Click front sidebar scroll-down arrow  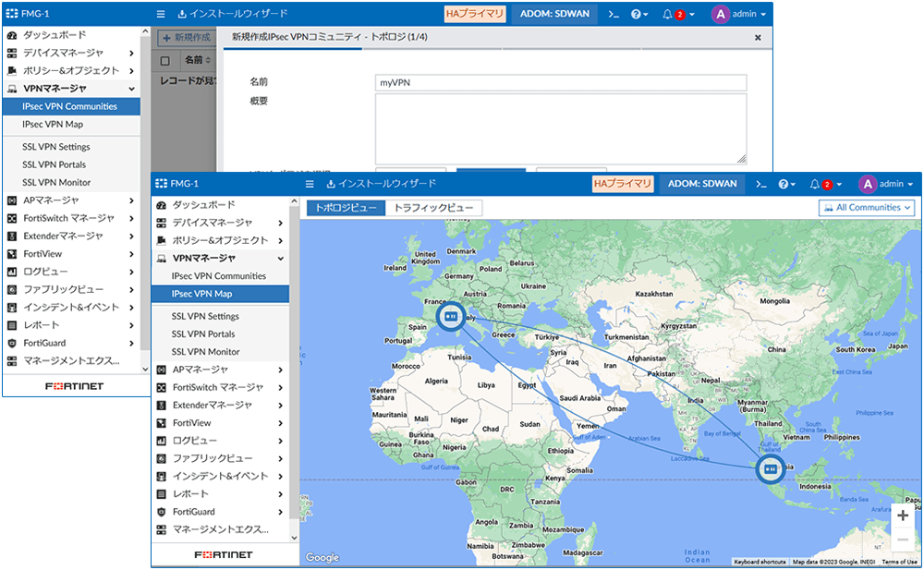[294, 538]
